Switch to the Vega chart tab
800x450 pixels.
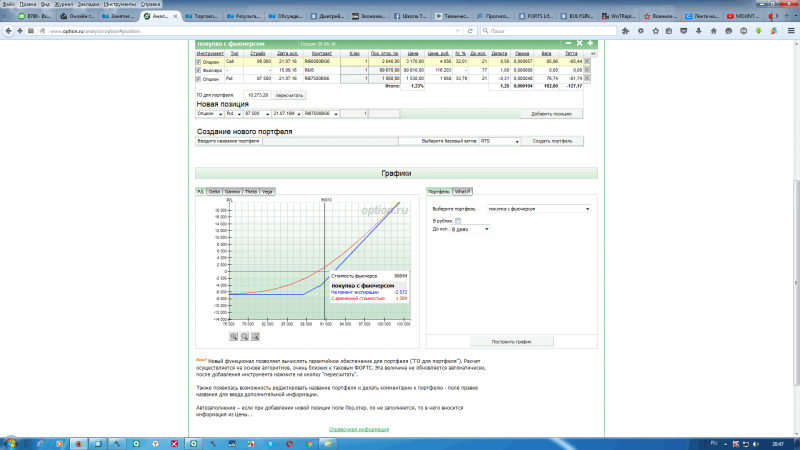click(x=267, y=191)
